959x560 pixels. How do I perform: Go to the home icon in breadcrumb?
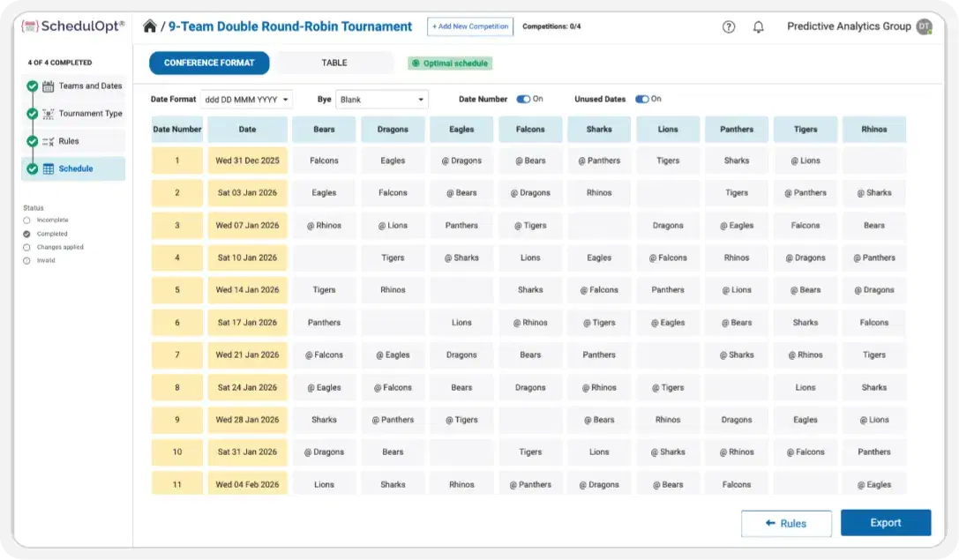[150, 26]
